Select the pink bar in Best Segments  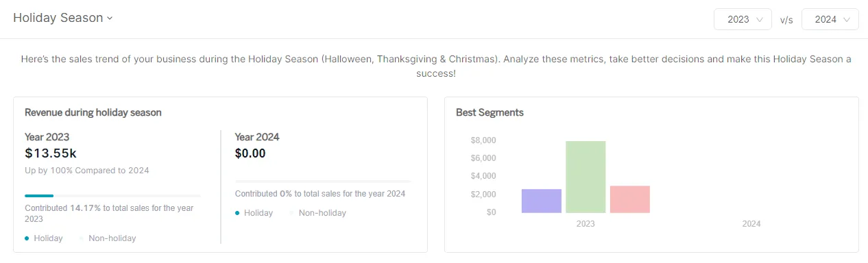click(630, 199)
